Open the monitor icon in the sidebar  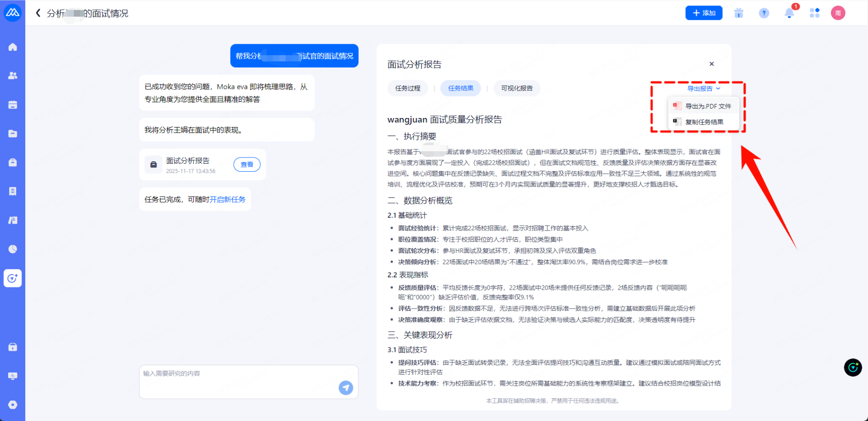click(13, 376)
